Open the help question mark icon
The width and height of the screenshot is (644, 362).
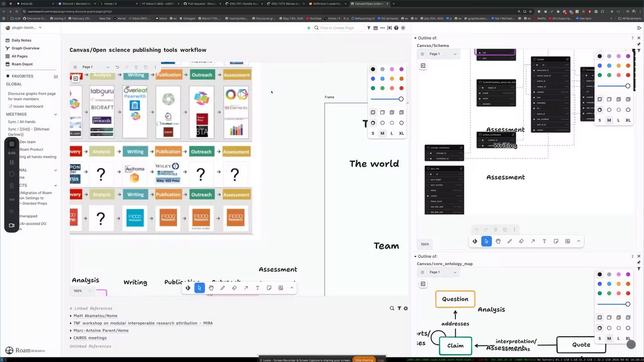(x=396, y=28)
